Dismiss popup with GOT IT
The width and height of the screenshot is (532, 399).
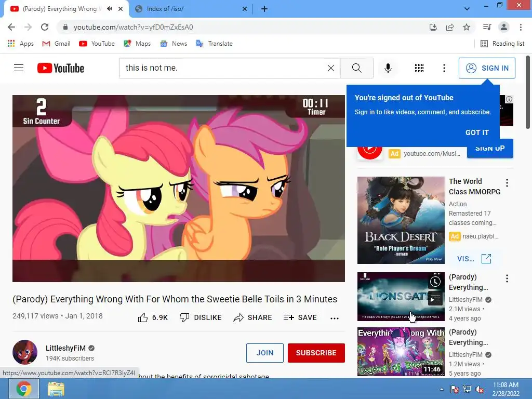tap(477, 132)
